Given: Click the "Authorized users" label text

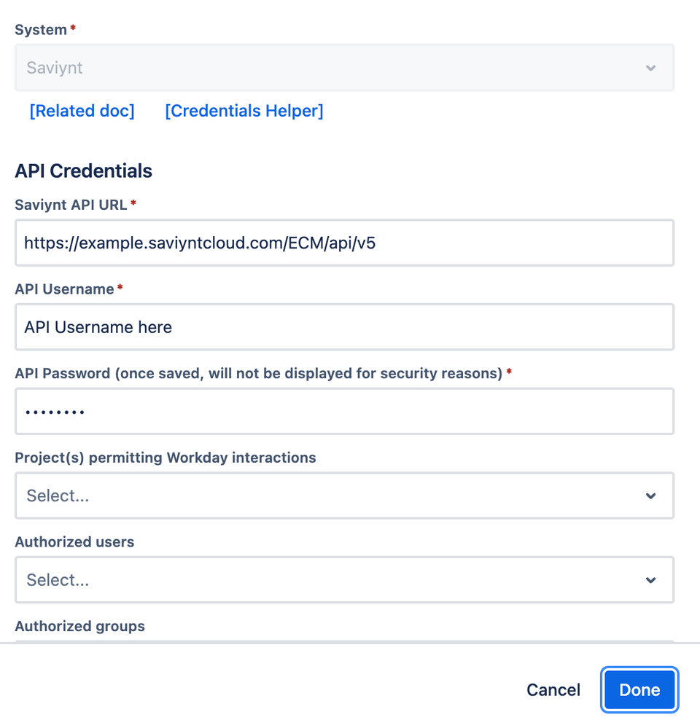Looking at the screenshot, I should [x=74, y=542].
